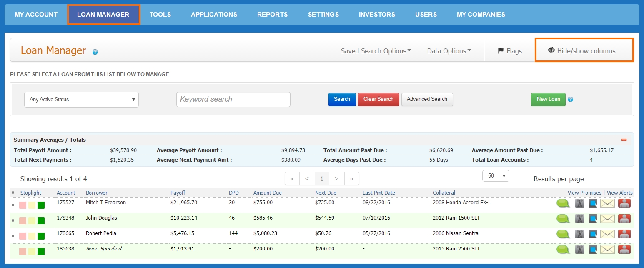The width and height of the screenshot is (644, 268).
Task: Click the grey dot on Robert Pedia's row
Action: (x=13, y=236)
